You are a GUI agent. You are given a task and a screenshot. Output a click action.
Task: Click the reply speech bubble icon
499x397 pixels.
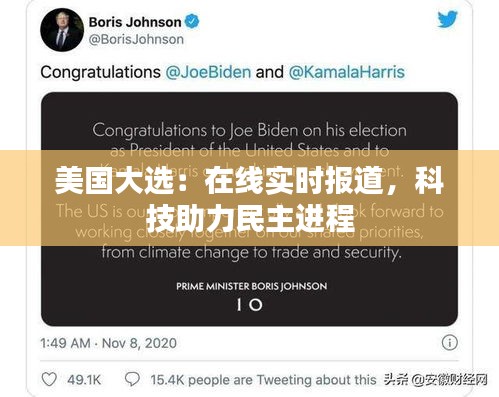pos(132,379)
